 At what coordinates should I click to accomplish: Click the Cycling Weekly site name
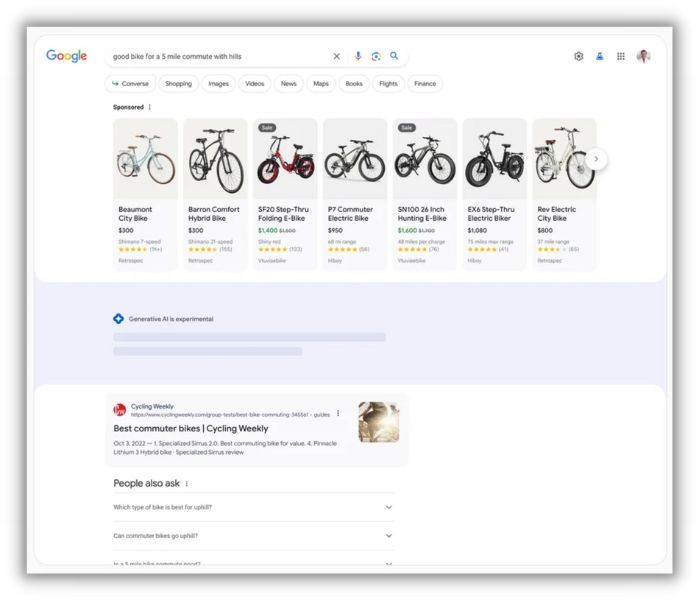point(152,406)
